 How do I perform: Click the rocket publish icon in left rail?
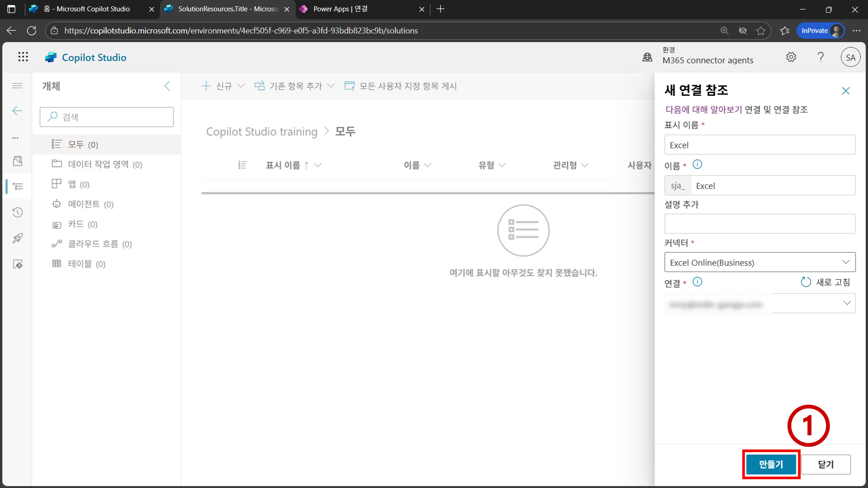(x=18, y=238)
